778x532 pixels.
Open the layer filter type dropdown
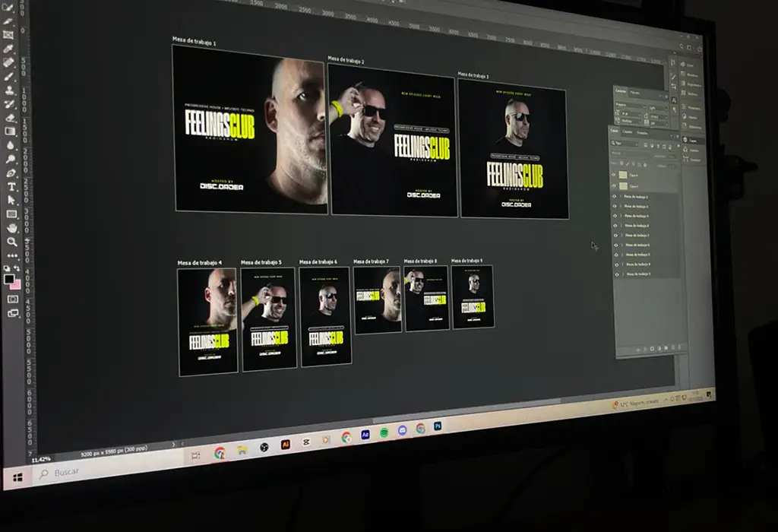(x=625, y=143)
